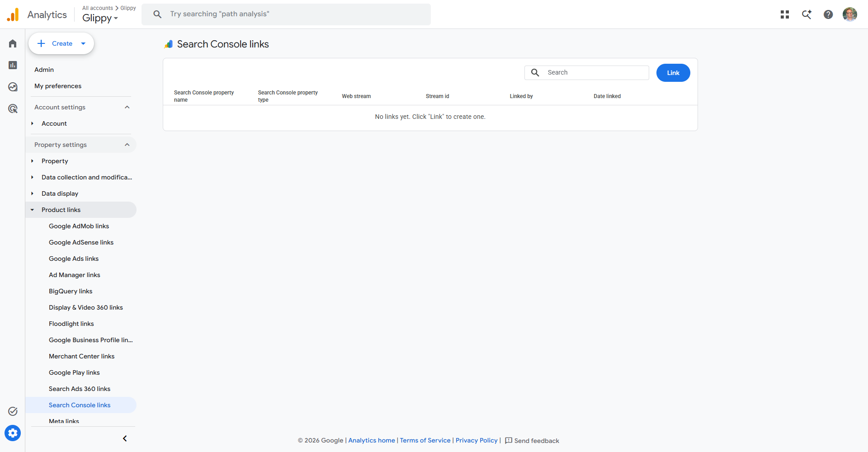Open the Reports bar-chart icon

(x=13, y=65)
